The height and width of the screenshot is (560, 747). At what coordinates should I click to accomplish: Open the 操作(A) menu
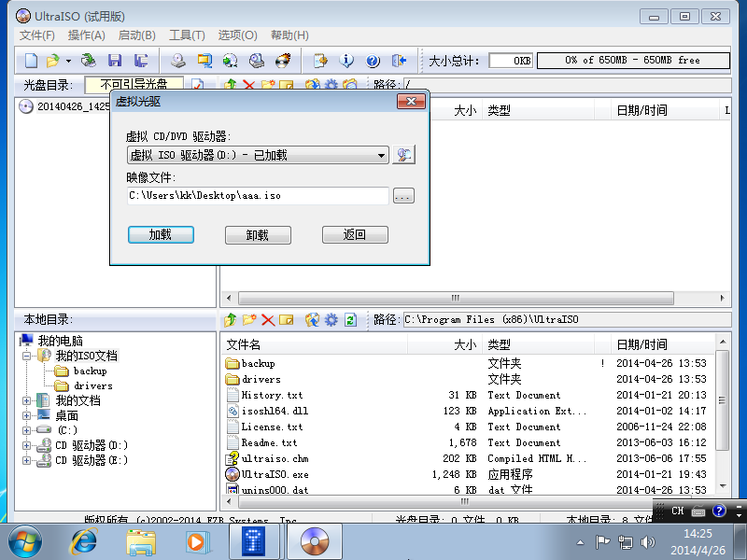tap(86, 35)
